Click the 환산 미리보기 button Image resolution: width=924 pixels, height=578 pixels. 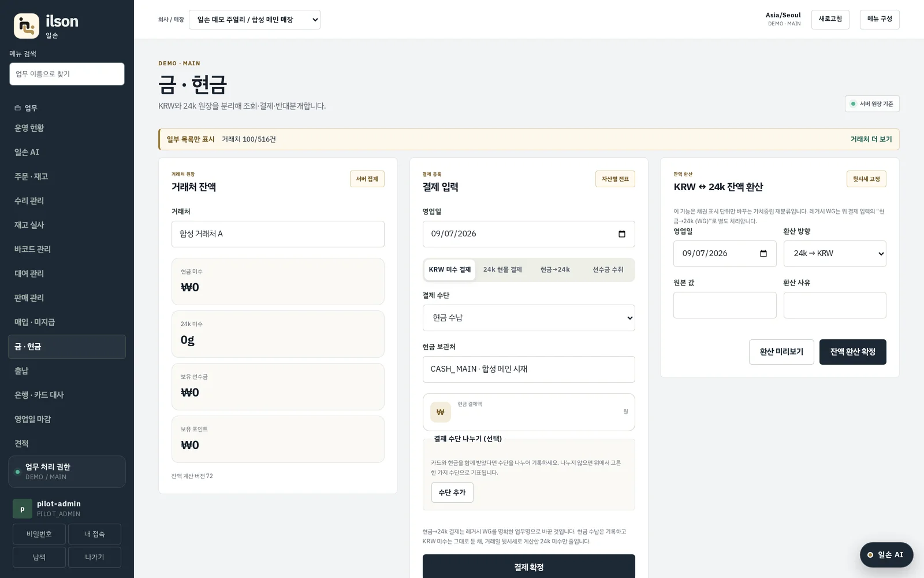(781, 352)
